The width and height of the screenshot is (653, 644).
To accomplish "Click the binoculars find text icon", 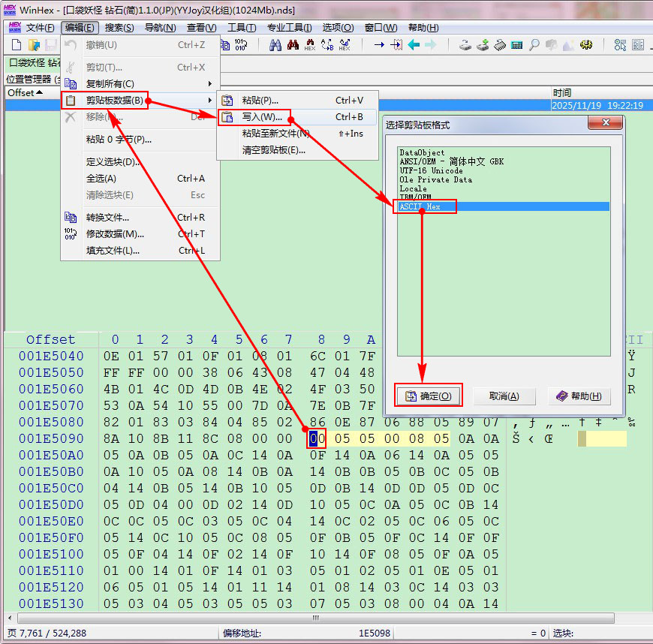I will 275,45.
